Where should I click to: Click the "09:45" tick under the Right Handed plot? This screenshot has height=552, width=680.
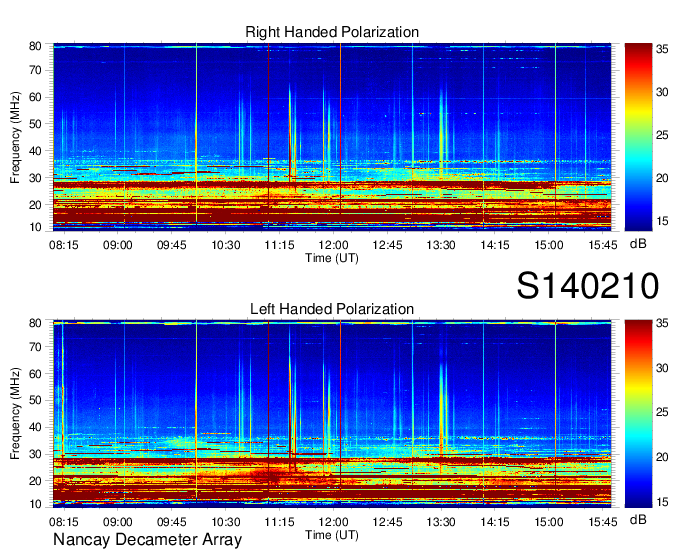click(x=172, y=245)
